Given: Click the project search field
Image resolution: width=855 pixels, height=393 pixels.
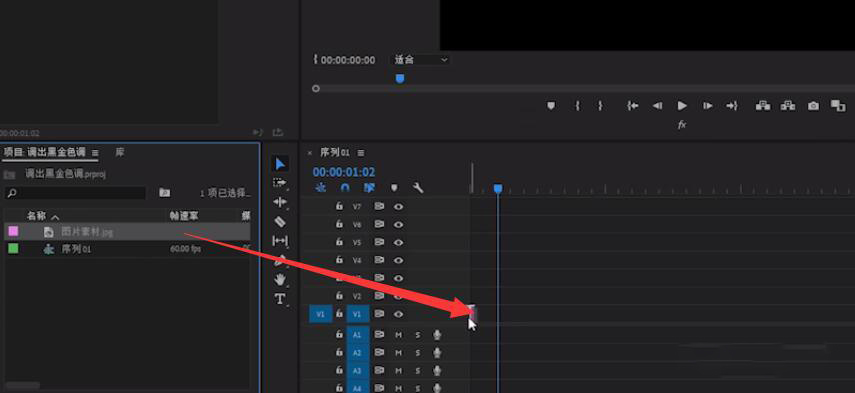Looking at the screenshot, I should (76, 192).
